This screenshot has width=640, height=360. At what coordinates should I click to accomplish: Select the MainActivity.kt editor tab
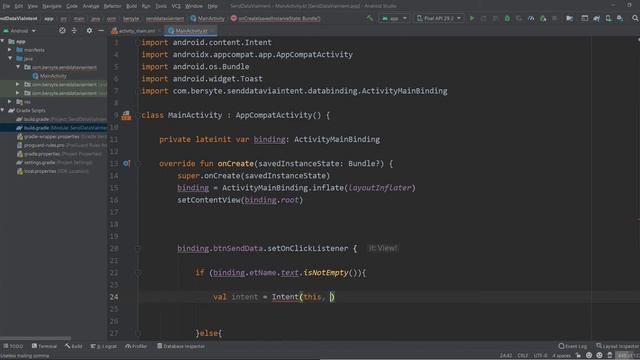click(191, 31)
